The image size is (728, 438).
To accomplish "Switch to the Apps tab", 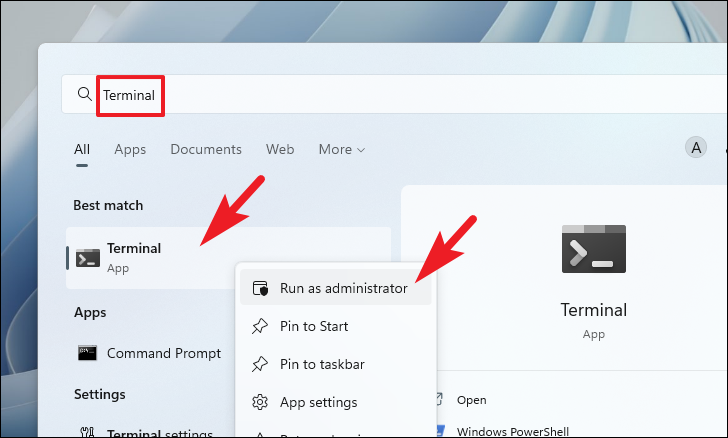I will point(130,150).
